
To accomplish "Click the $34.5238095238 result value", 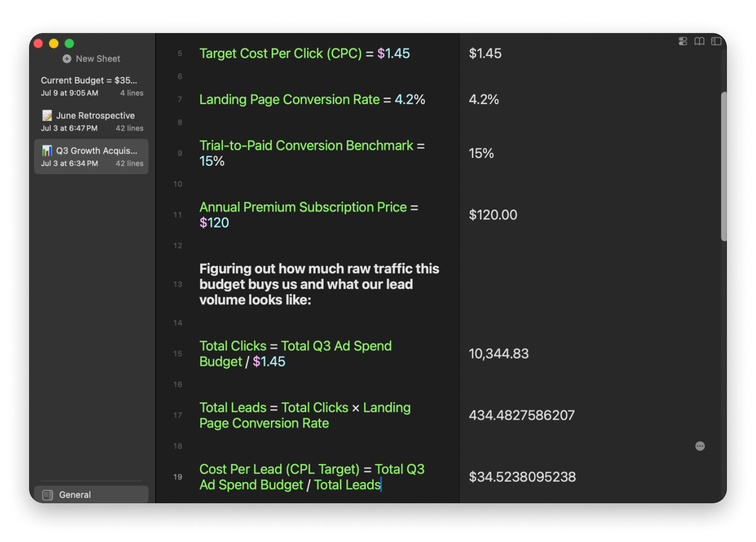I will coord(522,477).
